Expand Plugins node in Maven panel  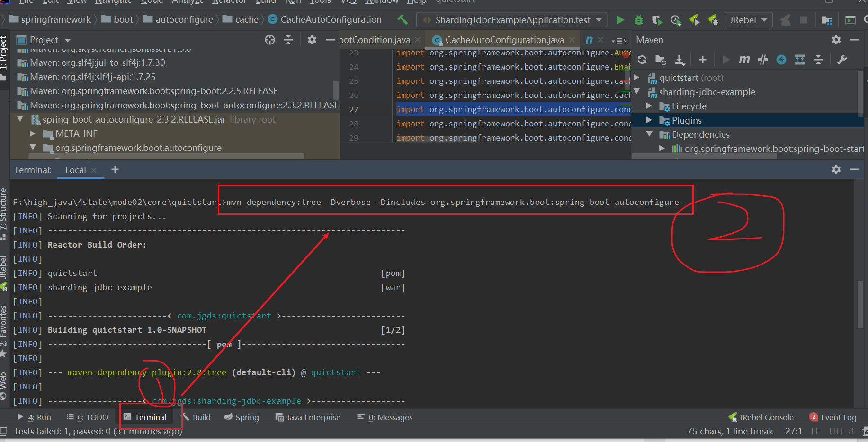click(x=649, y=120)
